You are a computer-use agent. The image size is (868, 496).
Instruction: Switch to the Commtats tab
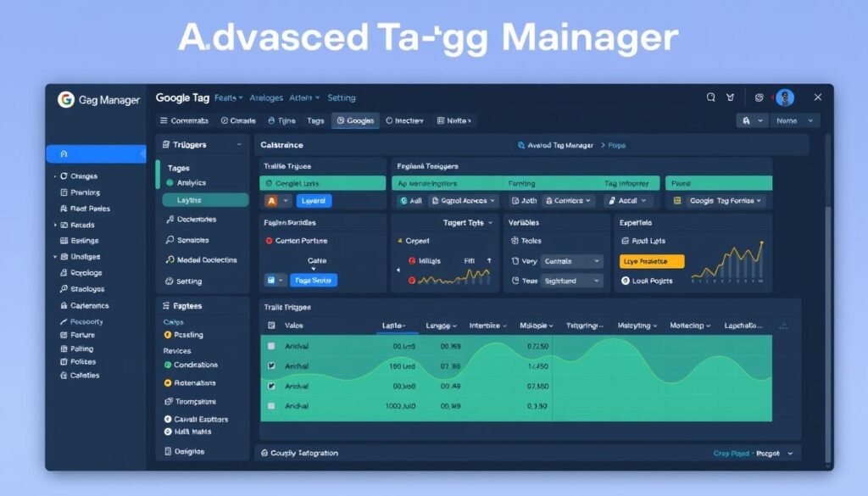[x=184, y=120]
